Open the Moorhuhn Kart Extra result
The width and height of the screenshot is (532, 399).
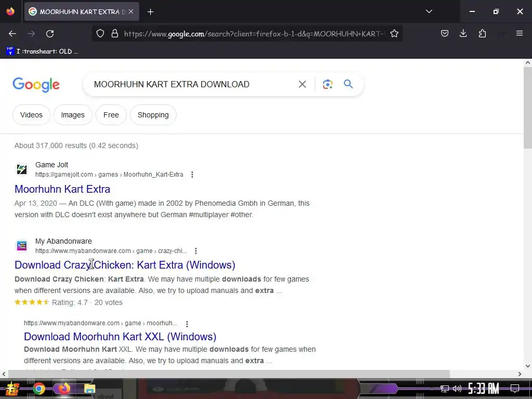[x=62, y=189]
